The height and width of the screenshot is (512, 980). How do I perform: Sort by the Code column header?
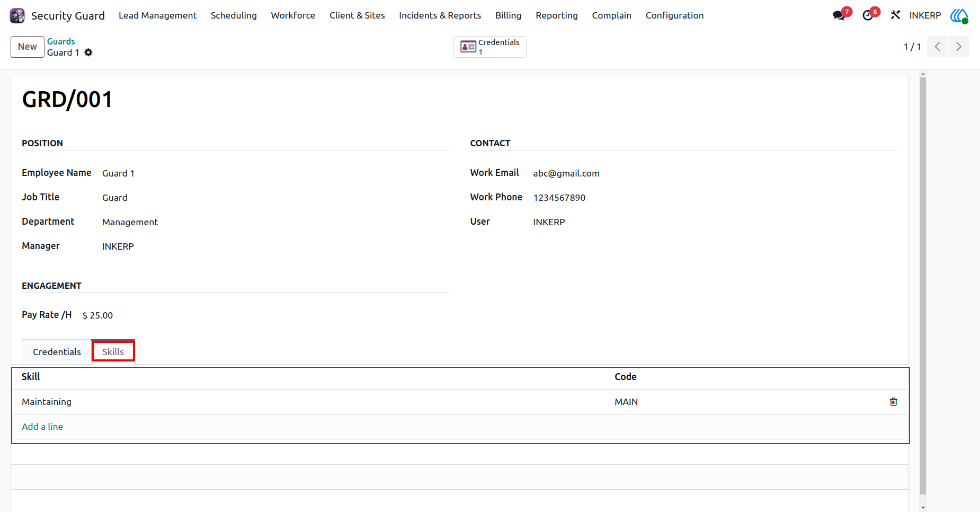point(626,377)
